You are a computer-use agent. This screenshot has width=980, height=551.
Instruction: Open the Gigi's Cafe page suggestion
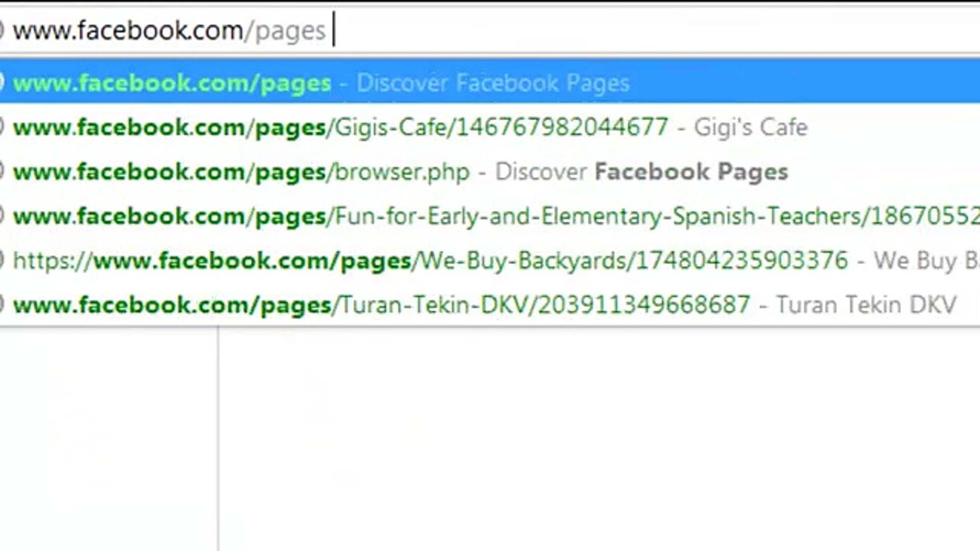click(337, 127)
